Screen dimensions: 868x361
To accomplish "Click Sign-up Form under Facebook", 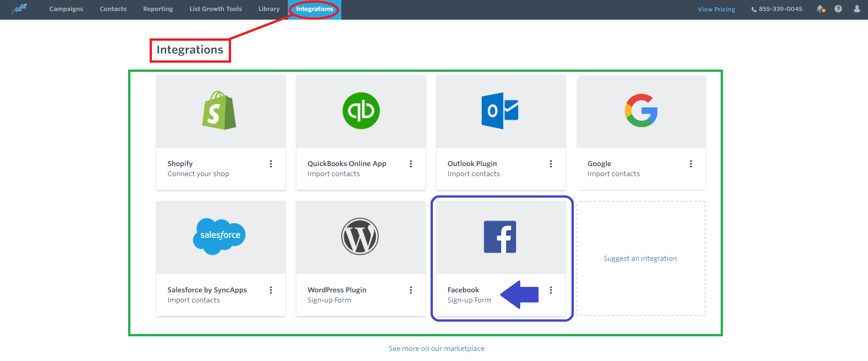I will [x=469, y=300].
